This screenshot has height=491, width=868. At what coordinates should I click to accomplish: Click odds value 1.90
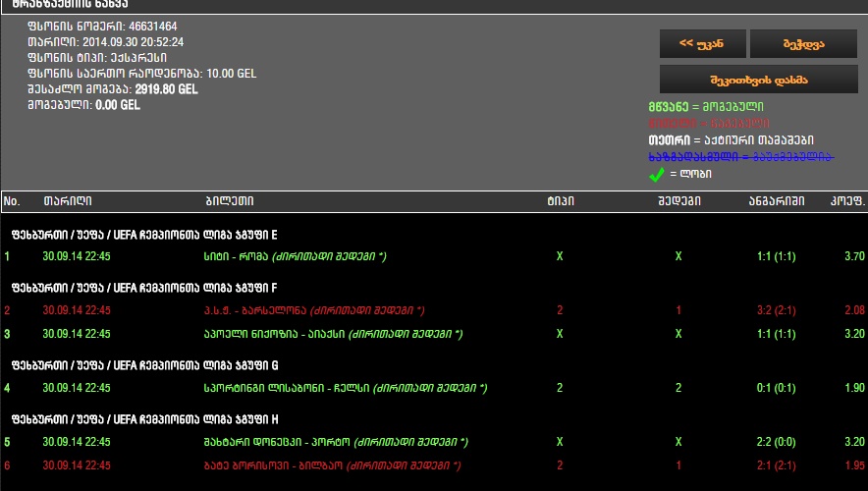click(854, 388)
